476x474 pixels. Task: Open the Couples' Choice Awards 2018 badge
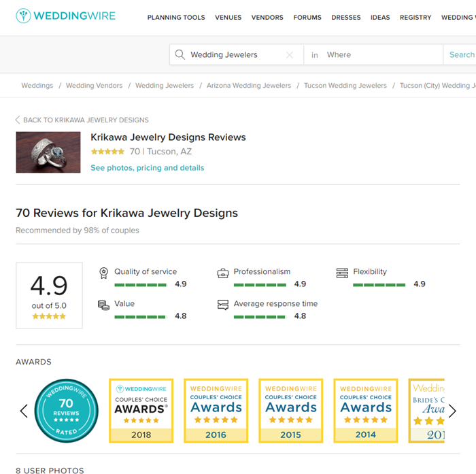[x=141, y=411]
